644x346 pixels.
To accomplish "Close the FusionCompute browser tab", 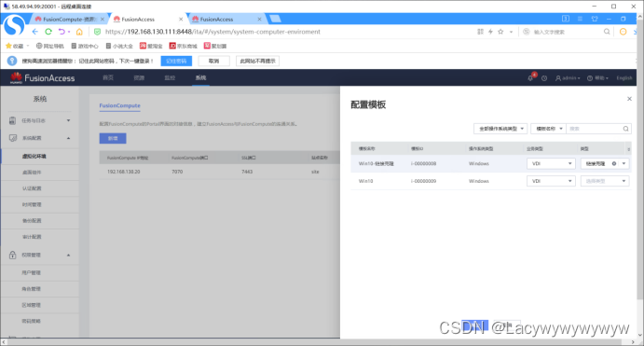I will (103, 19).
